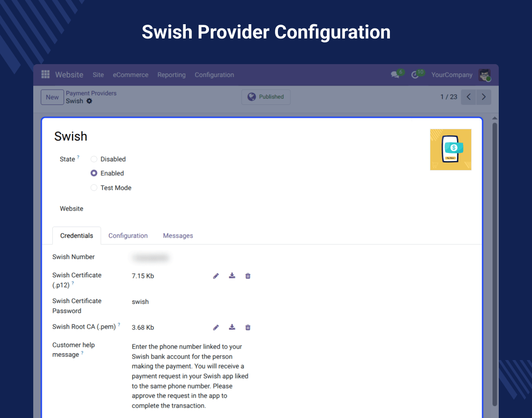Open the YourCompany company switcher
The height and width of the screenshot is (418, 532).
coord(452,75)
